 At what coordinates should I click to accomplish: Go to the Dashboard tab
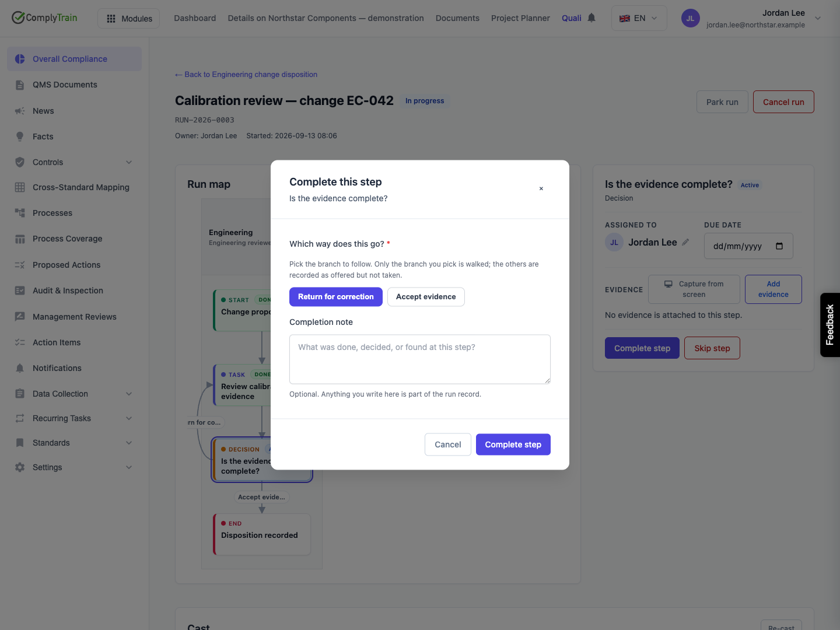195,18
